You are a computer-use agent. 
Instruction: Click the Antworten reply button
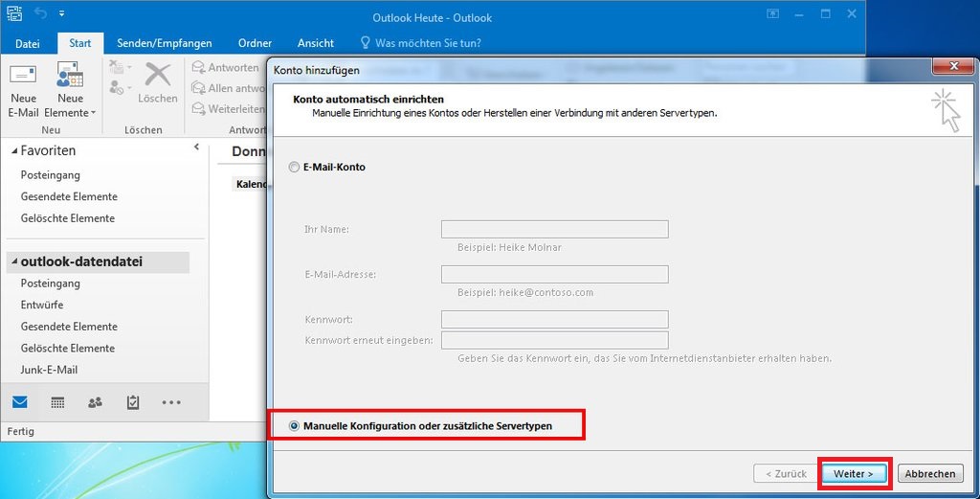[226, 67]
